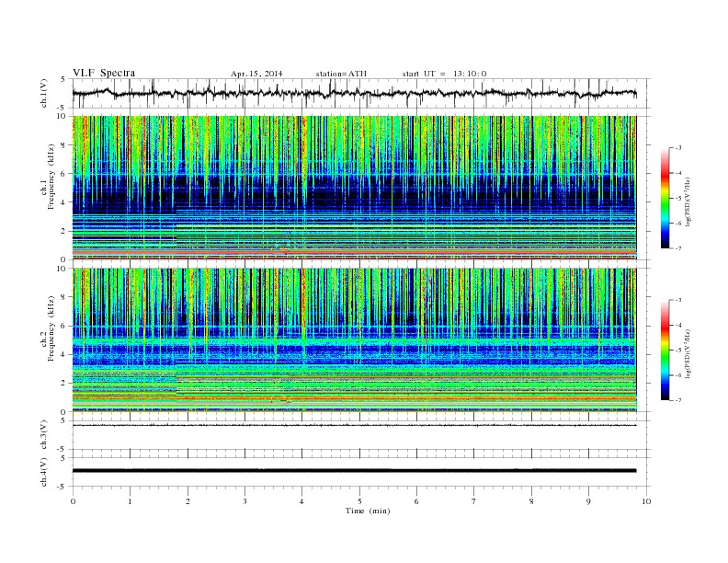728x563 pixels.
Task: Click the "7" tick label on time axis
Action: click(x=474, y=501)
